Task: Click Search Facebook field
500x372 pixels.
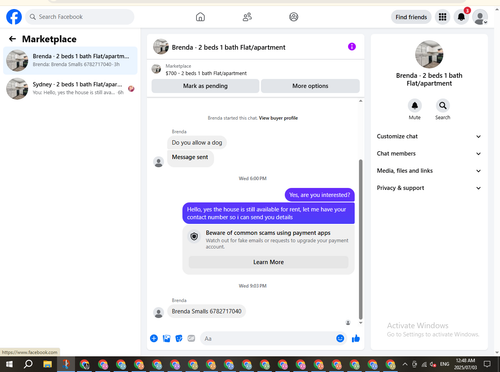Action: click(80, 17)
